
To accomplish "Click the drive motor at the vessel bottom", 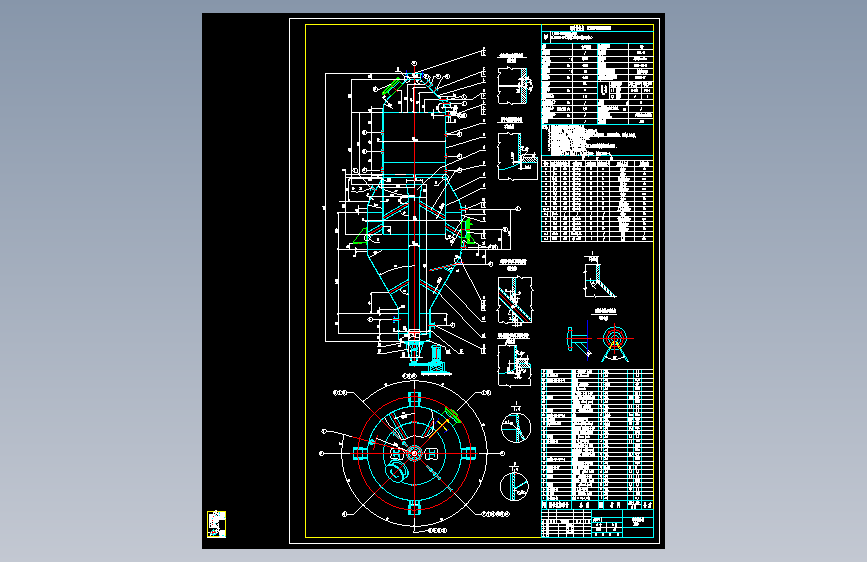I will [x=437, y=359].
